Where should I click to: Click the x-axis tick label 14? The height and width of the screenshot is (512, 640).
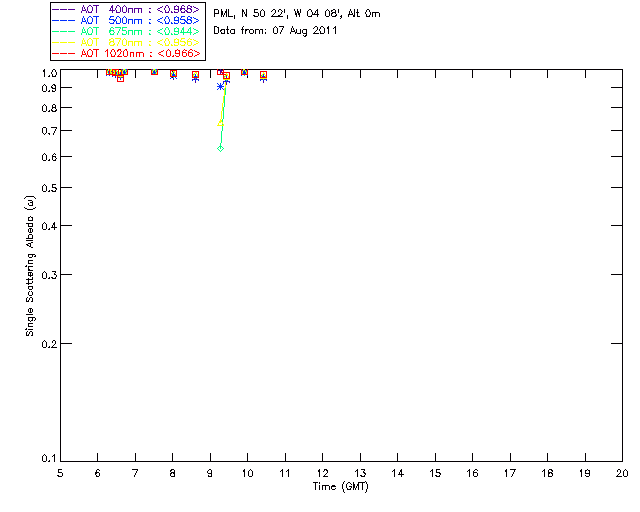click(398, 473)
